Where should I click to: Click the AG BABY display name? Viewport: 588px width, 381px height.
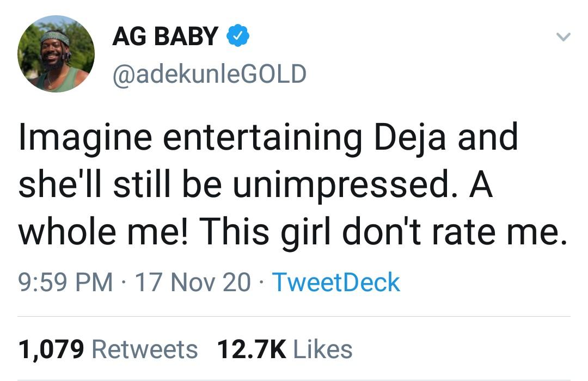pos(165,37)
